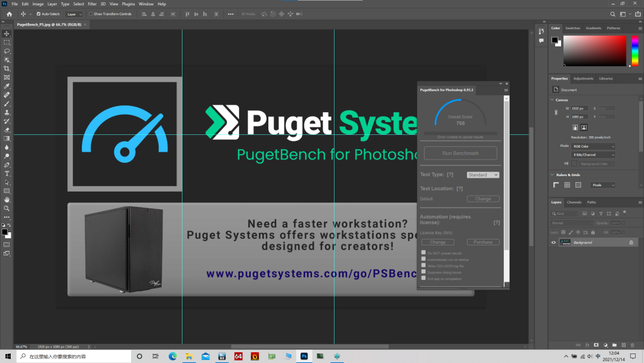The width and height of the screenshot is (644, 363).
Task: Open the layer Kind filter dropdown
Action: (564, 214)
